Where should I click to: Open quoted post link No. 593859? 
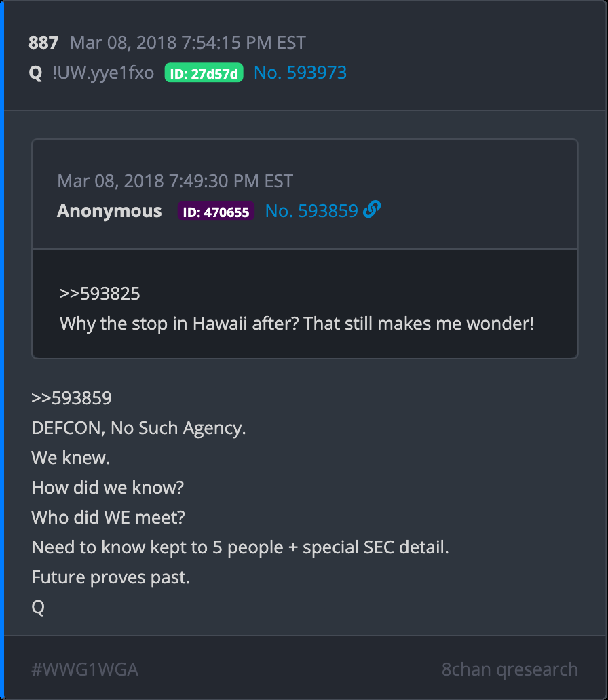tap(311, 211)
